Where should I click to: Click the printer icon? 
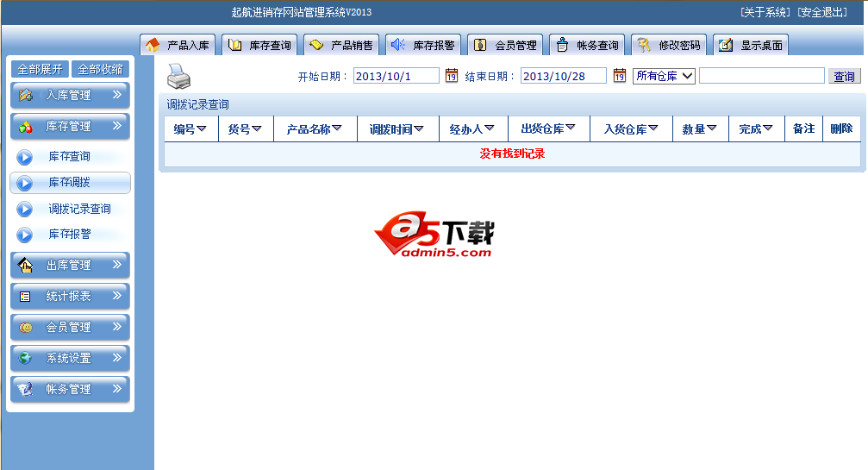click(178, 77)
